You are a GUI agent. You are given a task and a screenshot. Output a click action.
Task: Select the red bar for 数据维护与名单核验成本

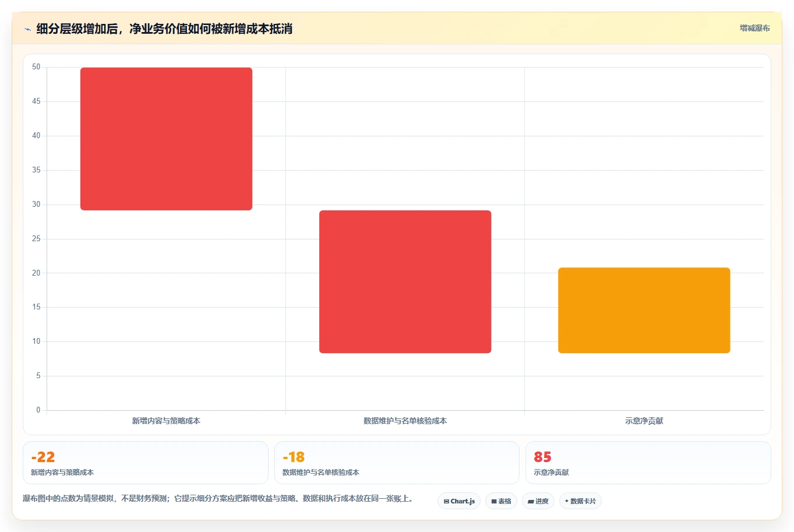point(405,281)
